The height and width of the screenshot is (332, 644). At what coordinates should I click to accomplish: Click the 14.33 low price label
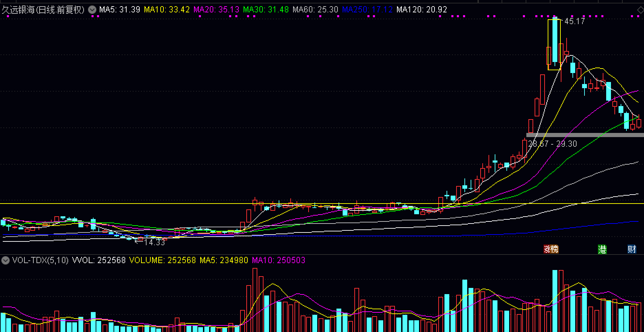click(154, 242)
